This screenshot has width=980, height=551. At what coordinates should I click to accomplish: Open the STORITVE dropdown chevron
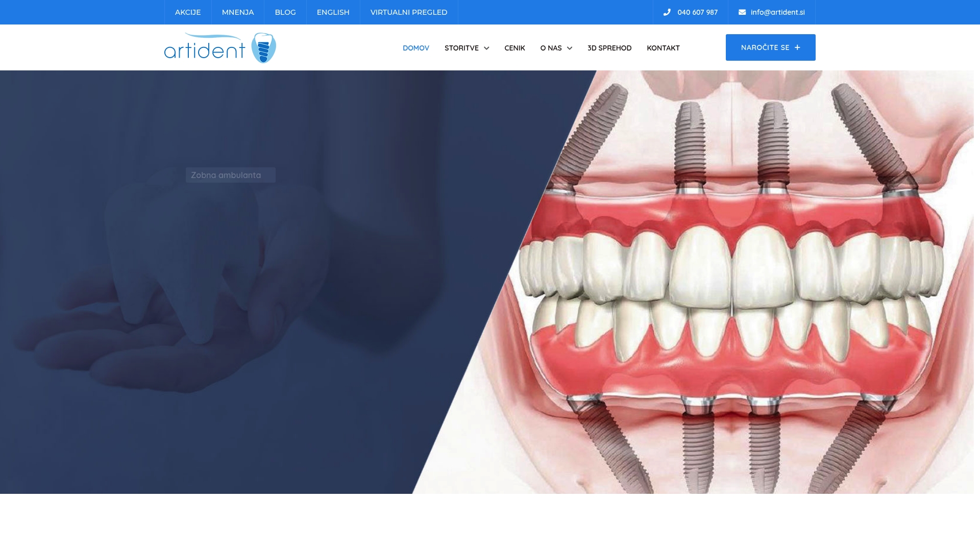click(x=486, y=48)
